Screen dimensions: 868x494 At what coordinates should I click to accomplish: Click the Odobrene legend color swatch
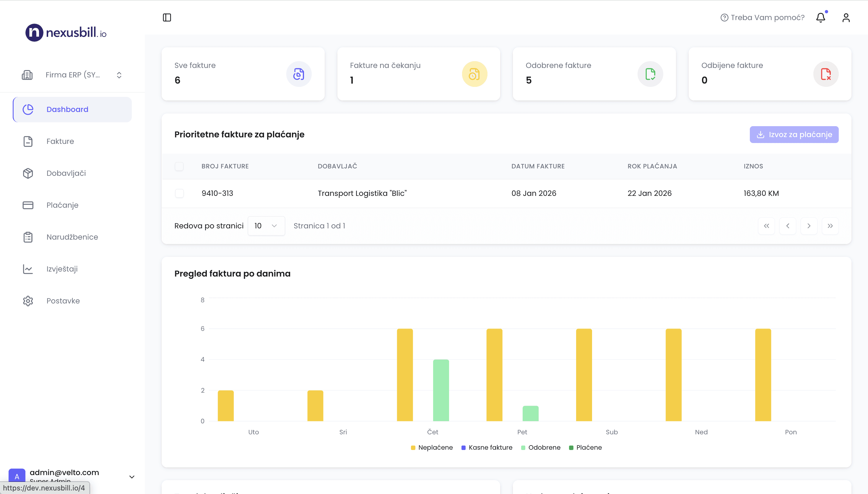[x=523, y=448]
